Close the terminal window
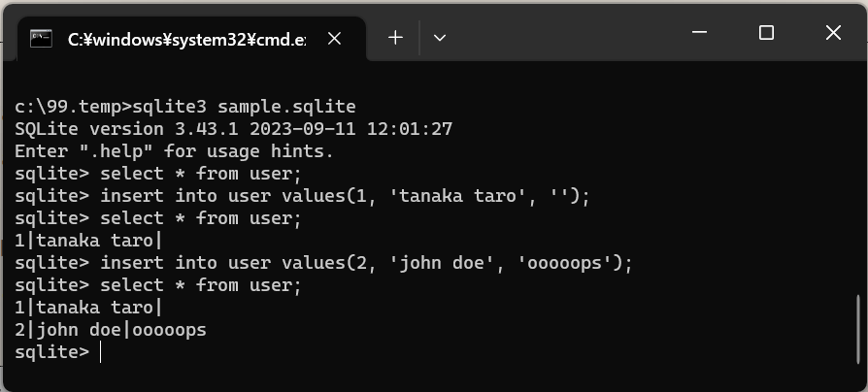The height and width of the screenshot is (392, 868). [833, 33]
